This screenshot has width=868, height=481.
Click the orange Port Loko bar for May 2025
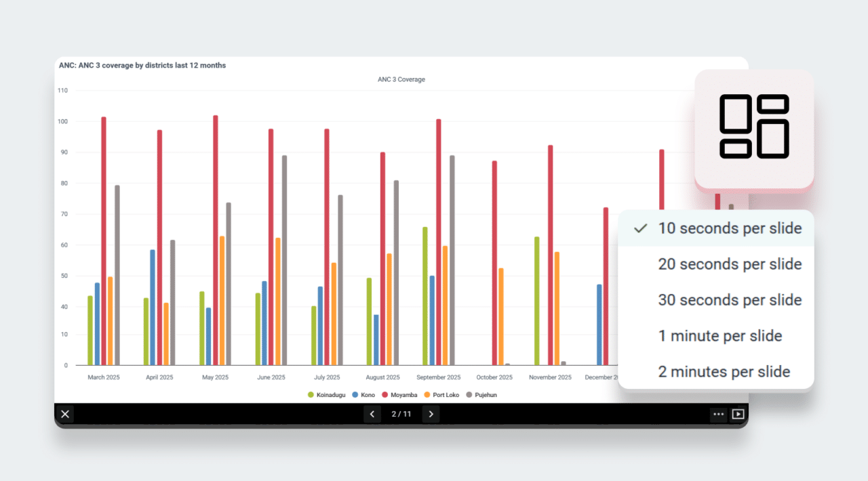[222, 301]
